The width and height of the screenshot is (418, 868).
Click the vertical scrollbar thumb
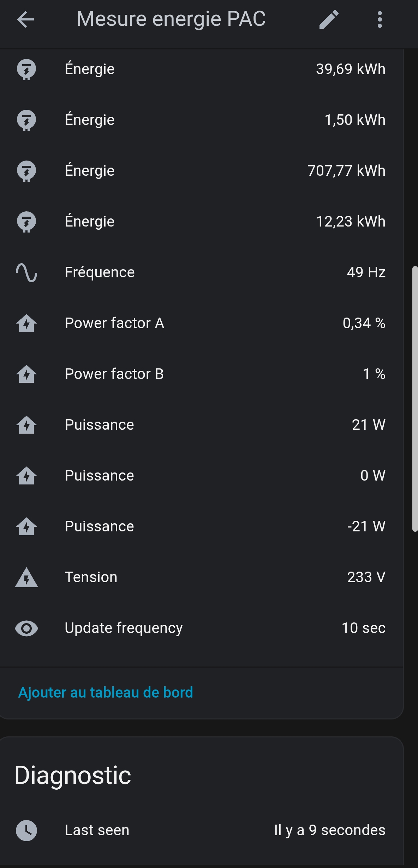[415, 399]
